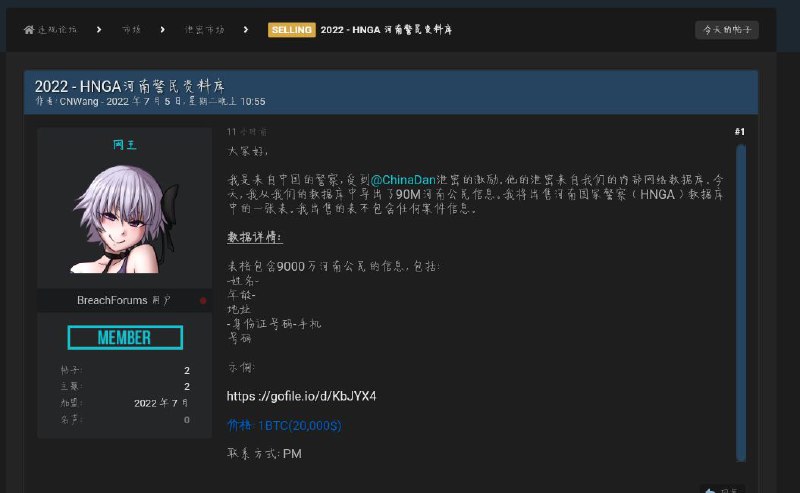Screen dimensions: 800x493
Task: Go to the second breadcrumb category link
Action: (x=131, y=30)
